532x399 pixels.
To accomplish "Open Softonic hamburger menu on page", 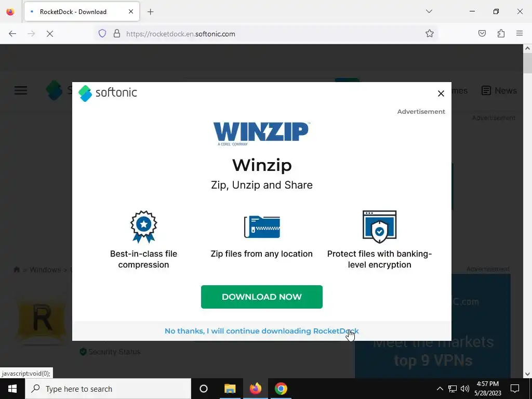I will pos(21,90).
